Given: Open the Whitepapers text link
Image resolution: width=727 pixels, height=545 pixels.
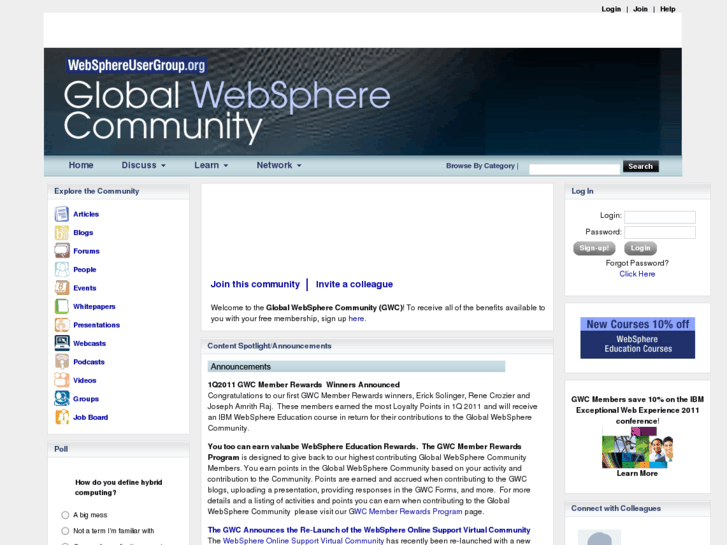Looking at the screenshot, I should tap(94, 307).
